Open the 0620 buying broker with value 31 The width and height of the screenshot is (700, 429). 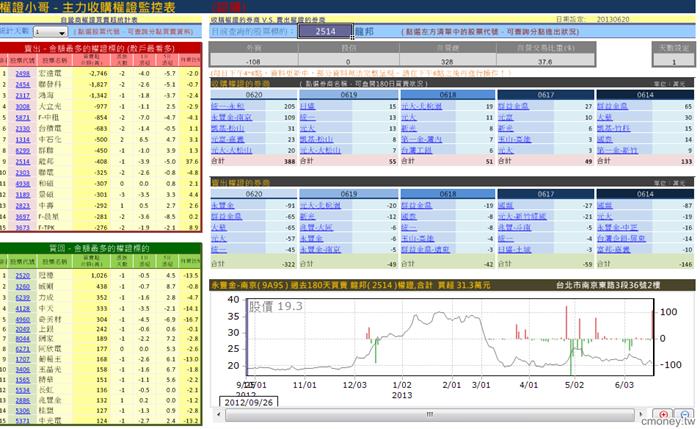[x=228, y=128]
